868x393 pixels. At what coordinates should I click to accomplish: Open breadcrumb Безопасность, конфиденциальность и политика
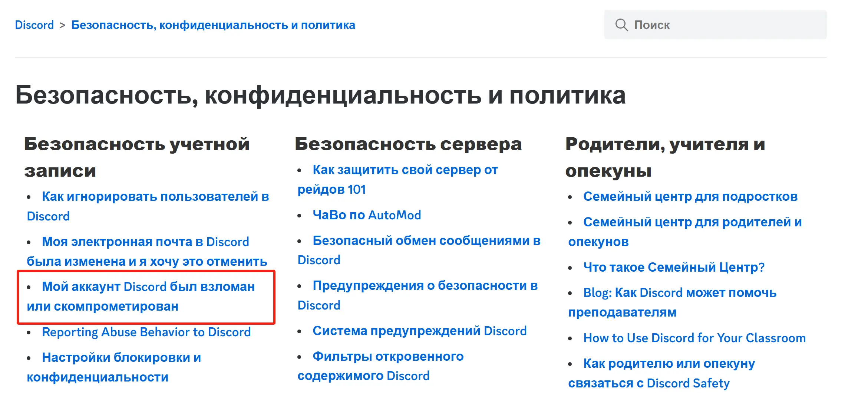click(213, 25)
